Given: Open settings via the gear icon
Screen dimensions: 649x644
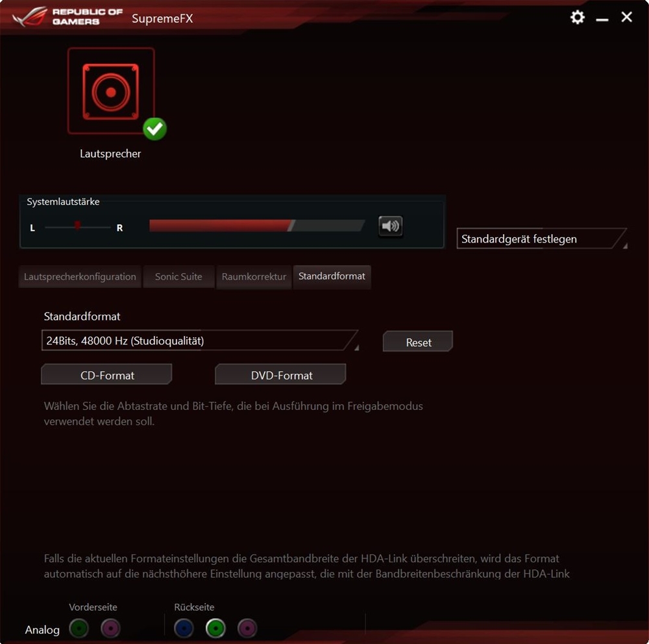Looking at the screenshot, I should (x=577, y=18).
